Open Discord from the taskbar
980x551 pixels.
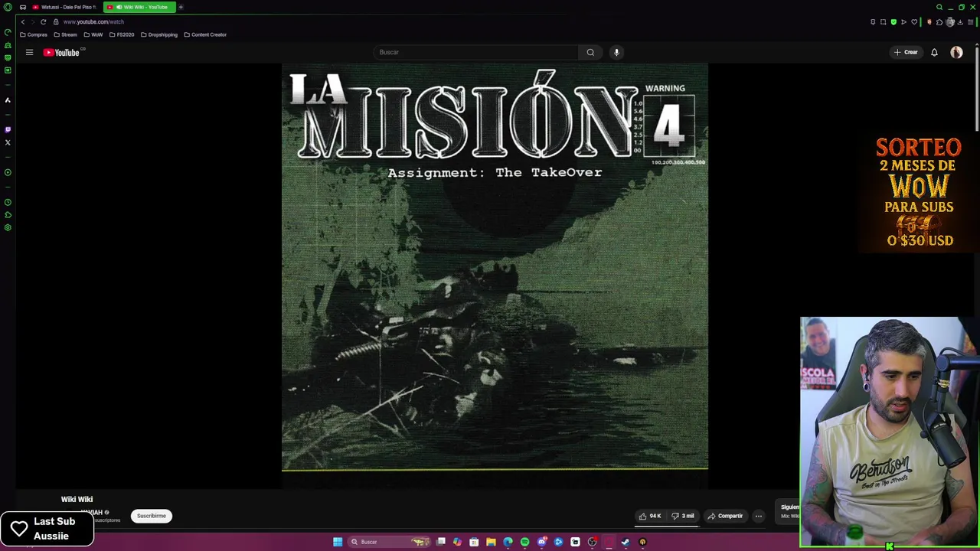[x=541, y=542]
